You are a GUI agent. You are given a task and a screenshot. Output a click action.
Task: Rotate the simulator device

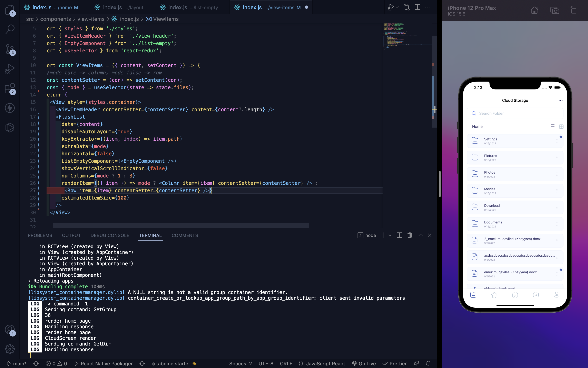click(x=573, y=10)
